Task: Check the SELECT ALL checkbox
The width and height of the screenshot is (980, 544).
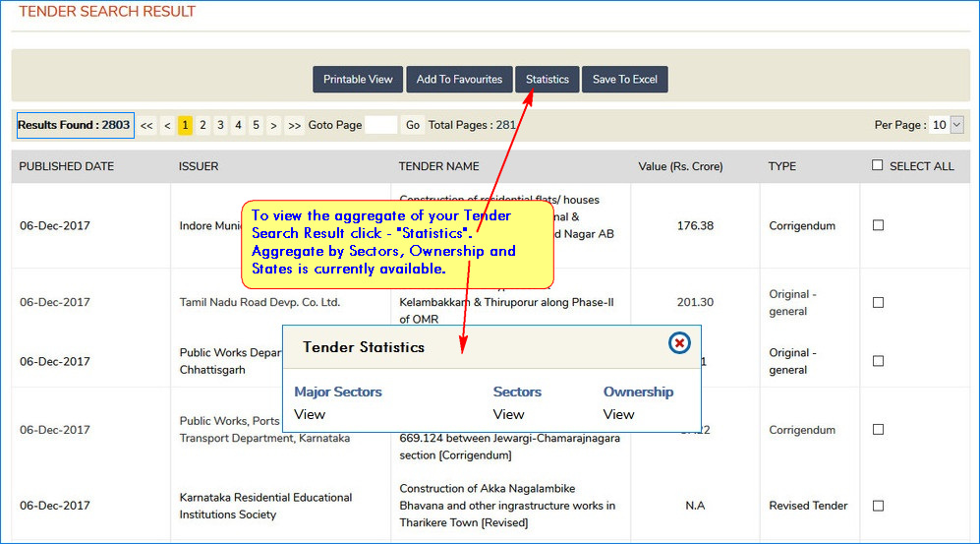Action: point(878,165)
